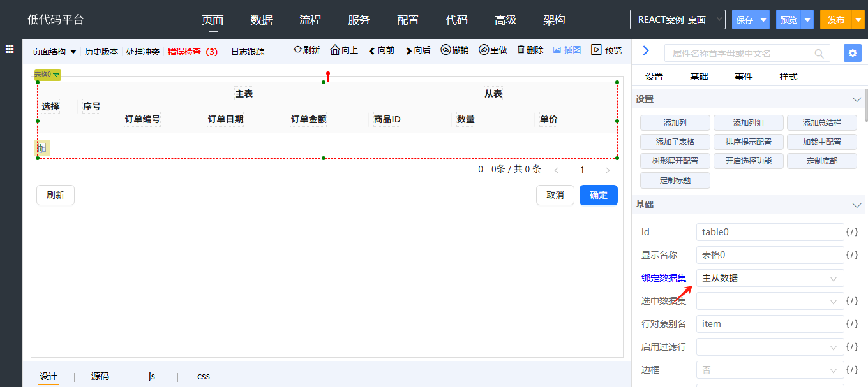Go up one level with 向上

pos(343,50)
